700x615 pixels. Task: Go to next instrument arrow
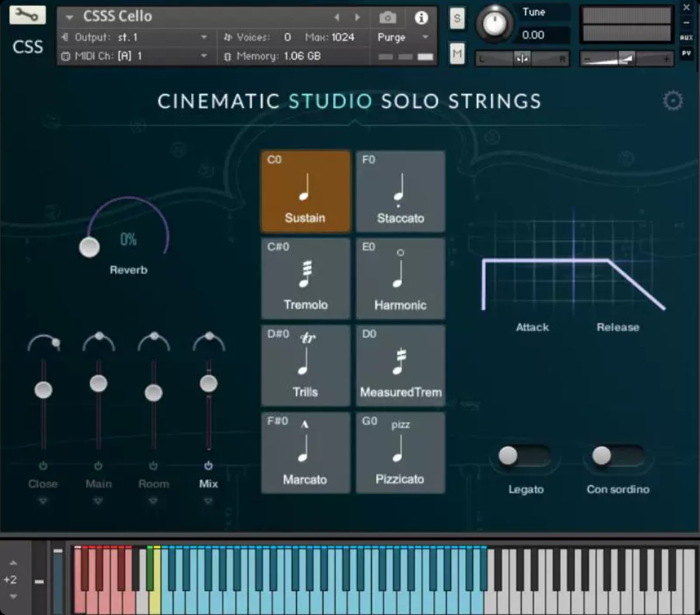click(x=357, y=18)
